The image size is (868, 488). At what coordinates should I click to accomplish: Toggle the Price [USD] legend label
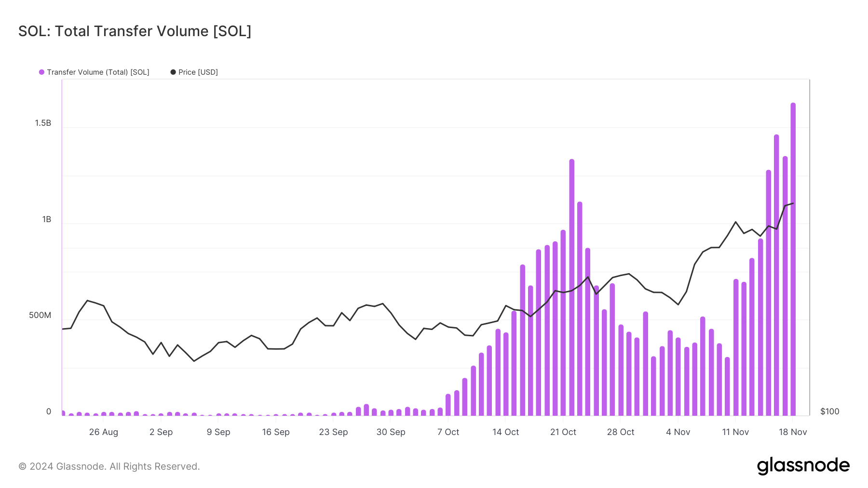click(x=198, y=72)
